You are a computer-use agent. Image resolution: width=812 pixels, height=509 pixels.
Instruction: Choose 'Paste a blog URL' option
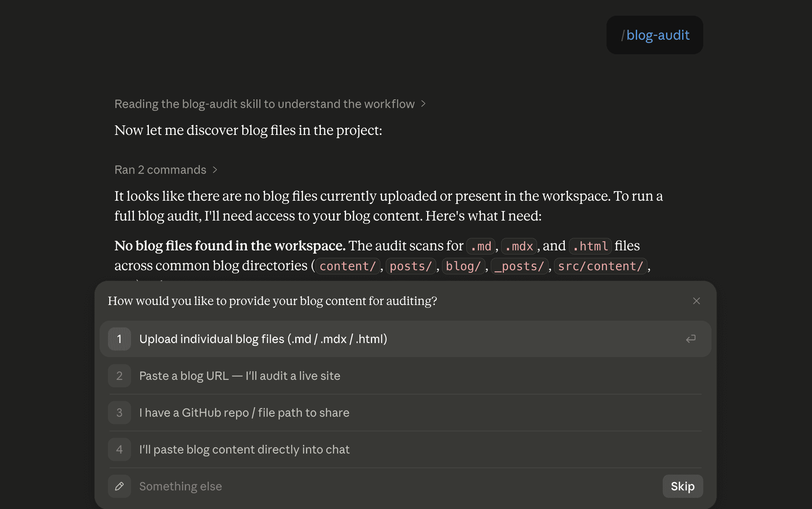[405, 376]
